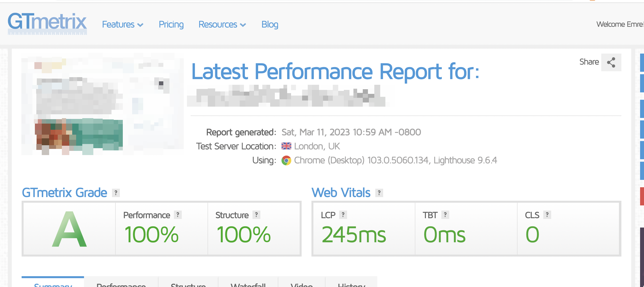Open the Blog link
The width and height of the screenshot is (644, 287).
click(x=270, y=25)
